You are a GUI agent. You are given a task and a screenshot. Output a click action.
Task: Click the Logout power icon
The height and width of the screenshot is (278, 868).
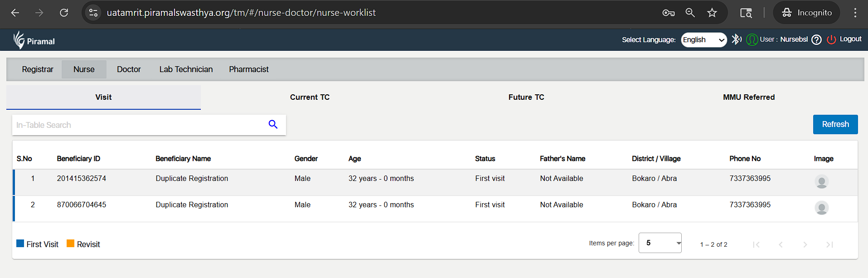coord(831,40)
